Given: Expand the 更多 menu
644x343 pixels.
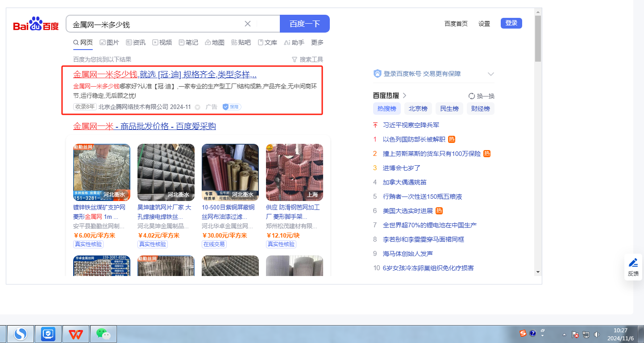Looking at the screenshot, I should pos(317,42).
